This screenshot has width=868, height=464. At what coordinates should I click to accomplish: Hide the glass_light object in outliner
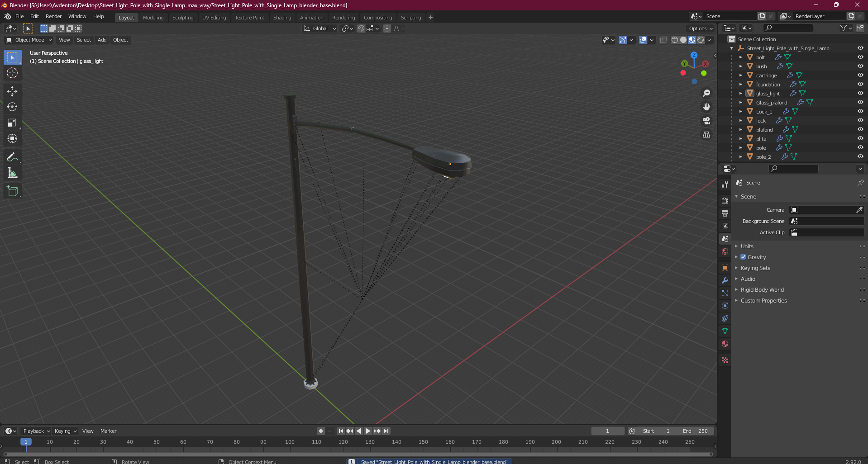click(860, 94)
